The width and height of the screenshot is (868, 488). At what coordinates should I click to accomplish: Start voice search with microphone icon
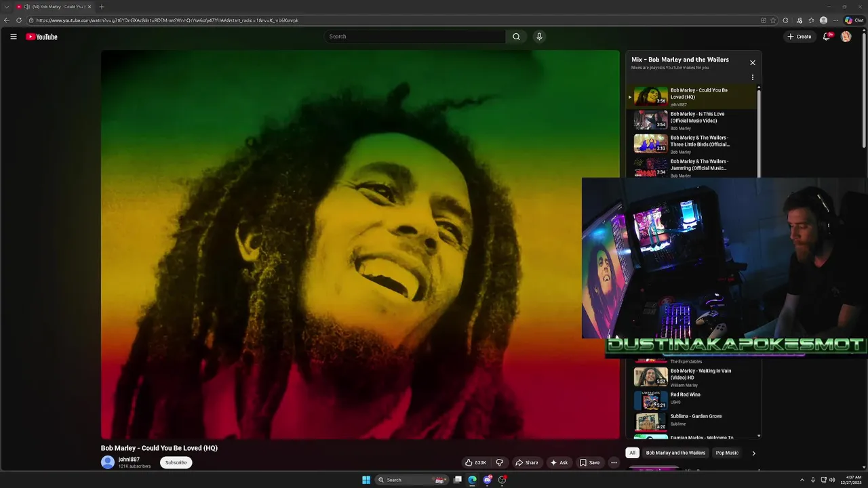click(x=539, y=37)
